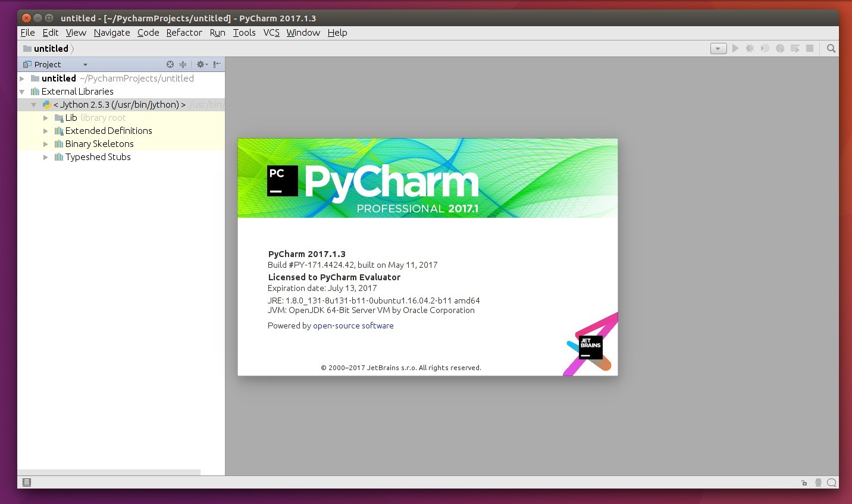Click 'PyCharm 2017.1.3' version text in dialog
Screen dimensions: 852x504
(307, 253)
